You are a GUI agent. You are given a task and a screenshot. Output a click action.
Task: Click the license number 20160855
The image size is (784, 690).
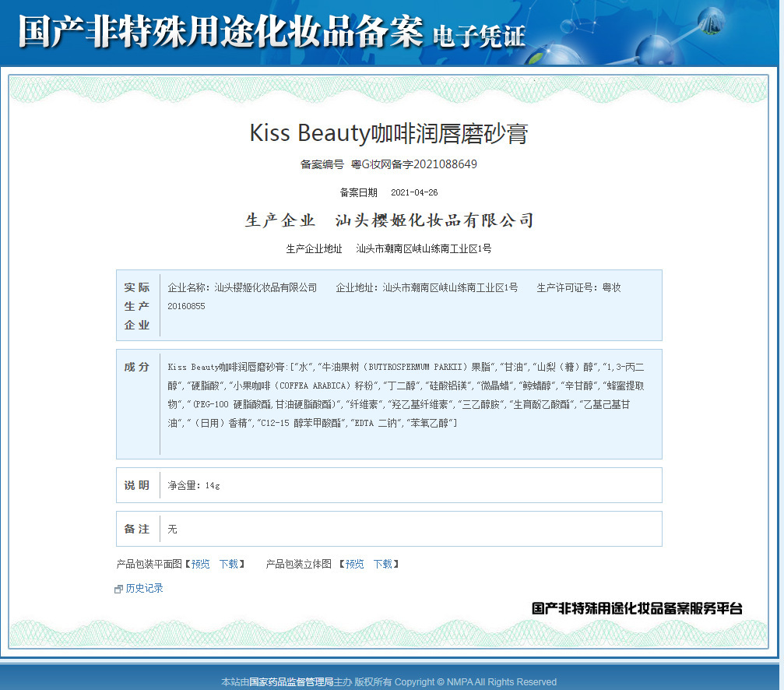[186, 306]
